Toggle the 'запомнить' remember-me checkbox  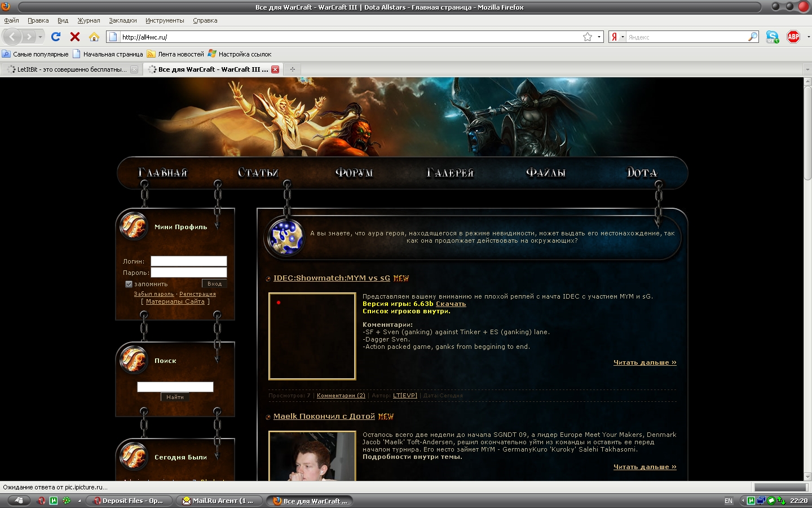point(129,284)
